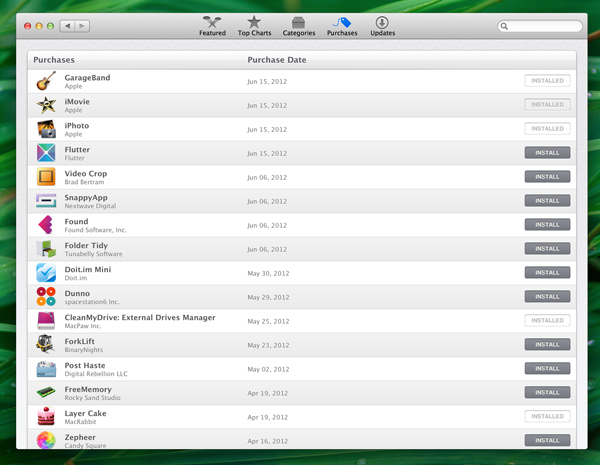Click the Installed button for GarageBand

coord(547,81)
